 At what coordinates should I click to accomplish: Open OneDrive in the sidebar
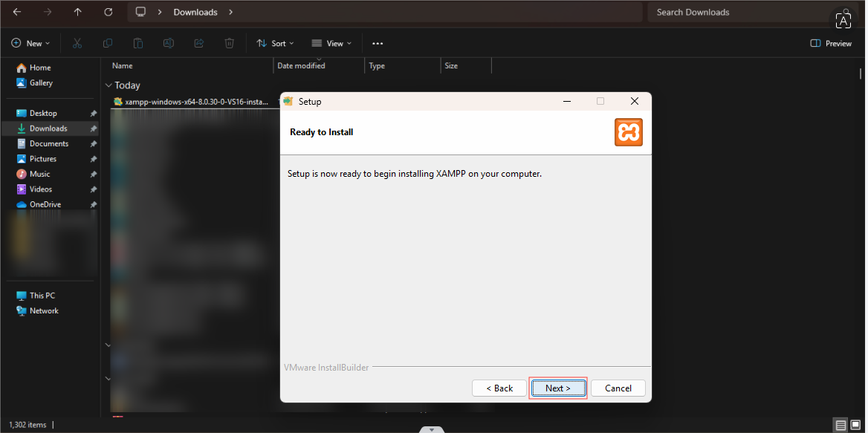(39, 204)
